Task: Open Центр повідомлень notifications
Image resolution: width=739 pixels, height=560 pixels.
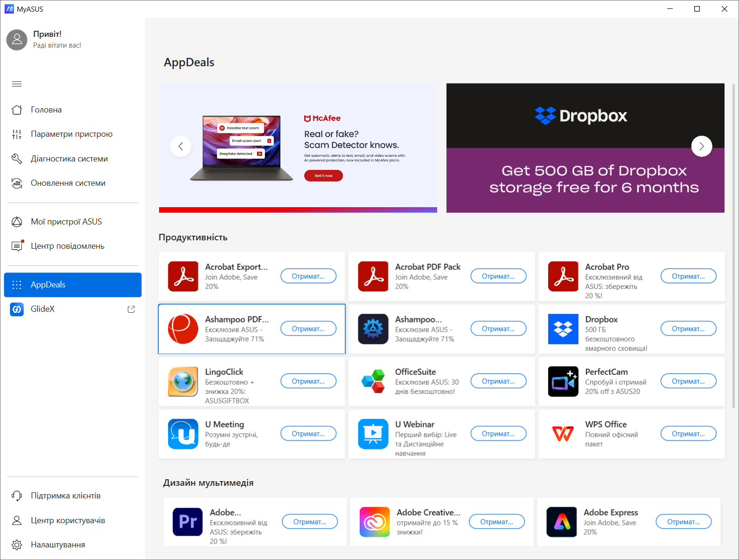Action: (x=73, y=246)
